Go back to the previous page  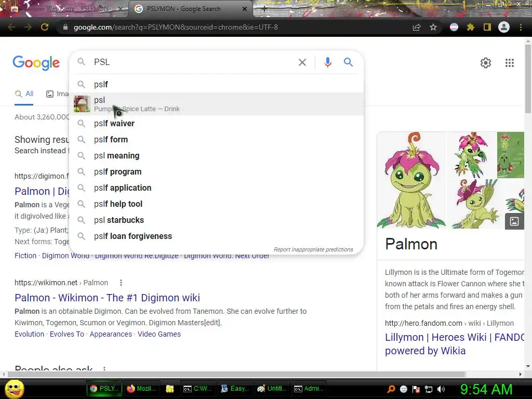(x=11, y=27)
